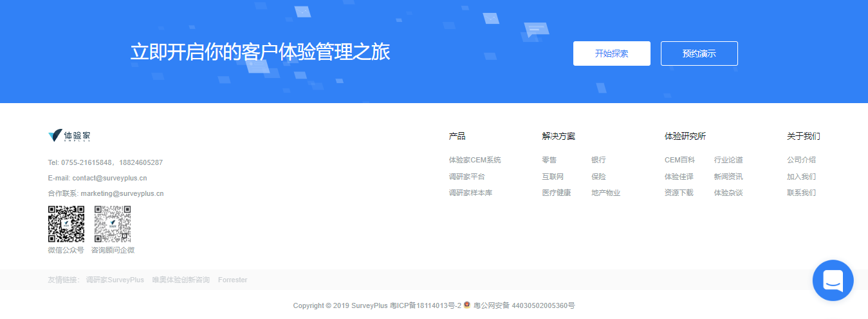
Task: Open 调研家样本库 link
Action: (x=470, y=193)
